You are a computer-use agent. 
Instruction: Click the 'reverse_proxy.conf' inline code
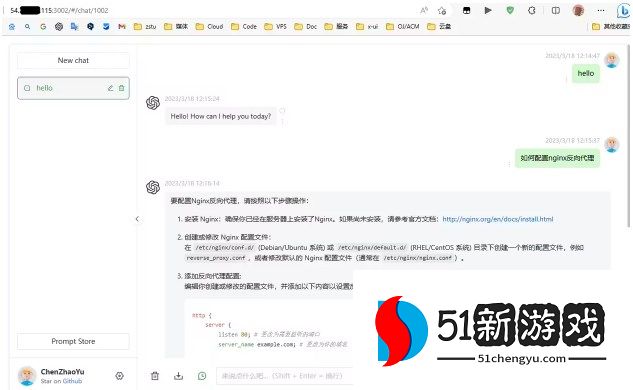click(x=216, y=258)
